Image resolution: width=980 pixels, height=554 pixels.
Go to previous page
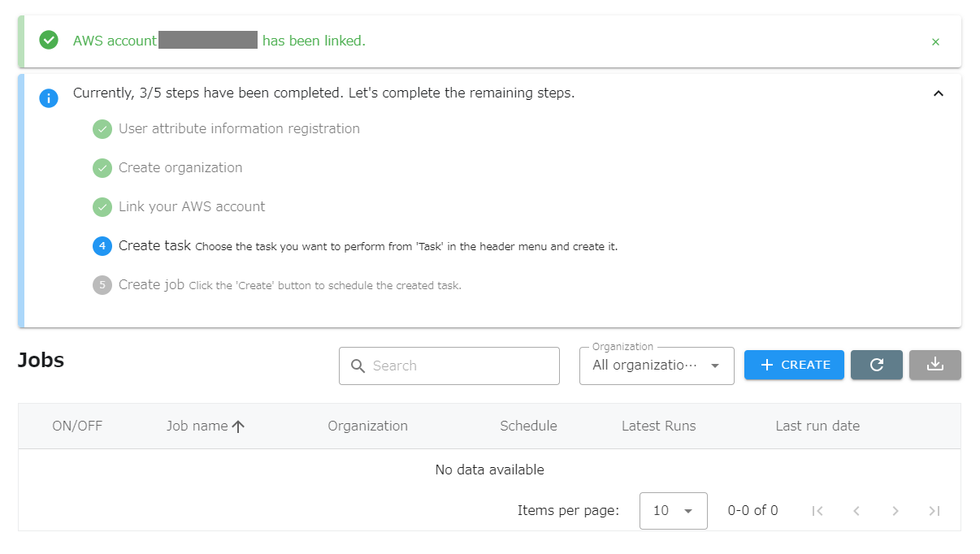pos(856,511)
